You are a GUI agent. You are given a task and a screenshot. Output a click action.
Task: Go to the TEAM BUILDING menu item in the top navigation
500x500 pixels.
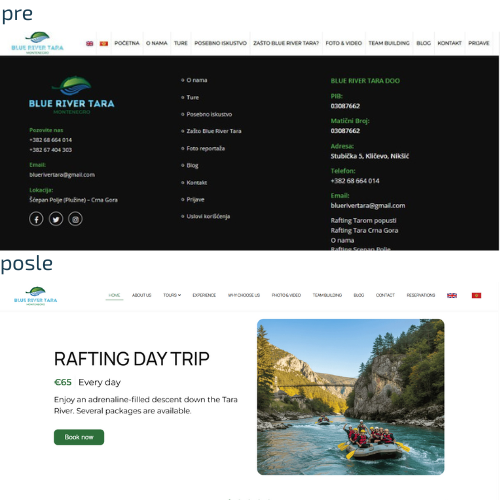point(389,43)
